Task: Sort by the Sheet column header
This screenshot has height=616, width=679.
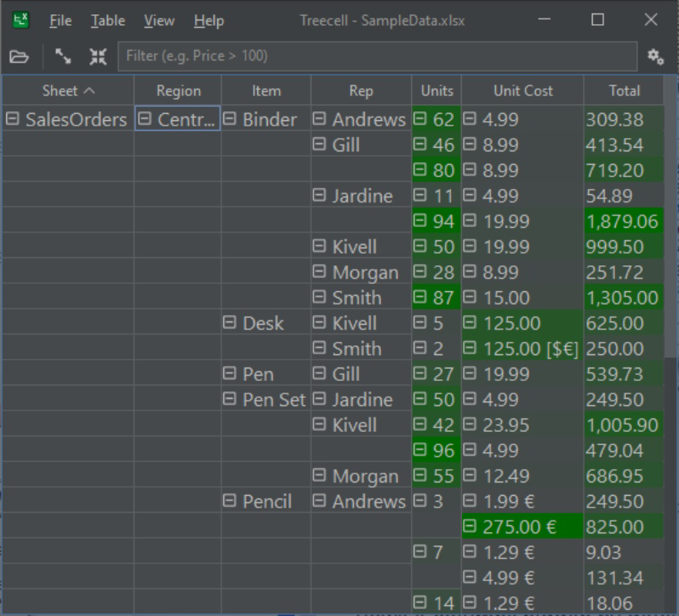Action: (x=68, y=91)
